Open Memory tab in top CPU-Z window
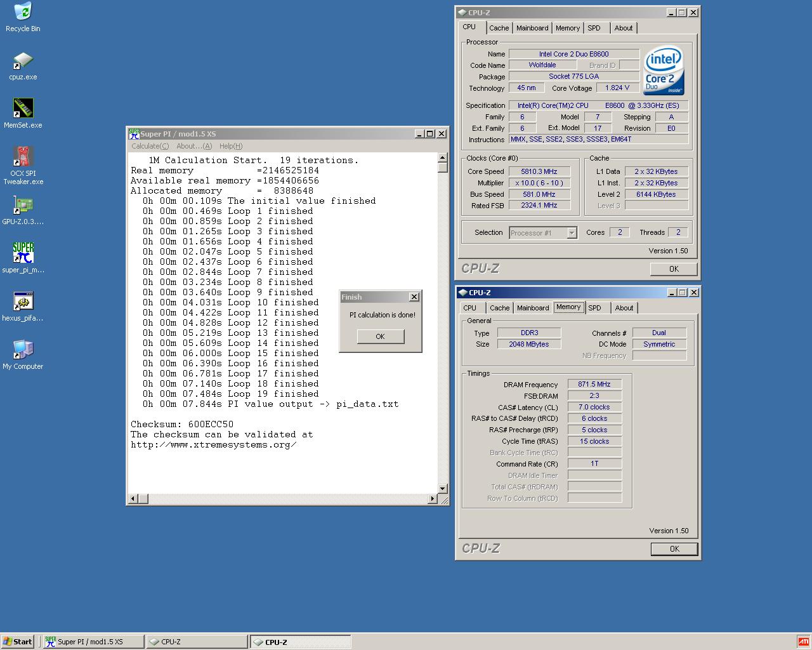The width and height of the screenshot is (812, 650). (568, 28)
